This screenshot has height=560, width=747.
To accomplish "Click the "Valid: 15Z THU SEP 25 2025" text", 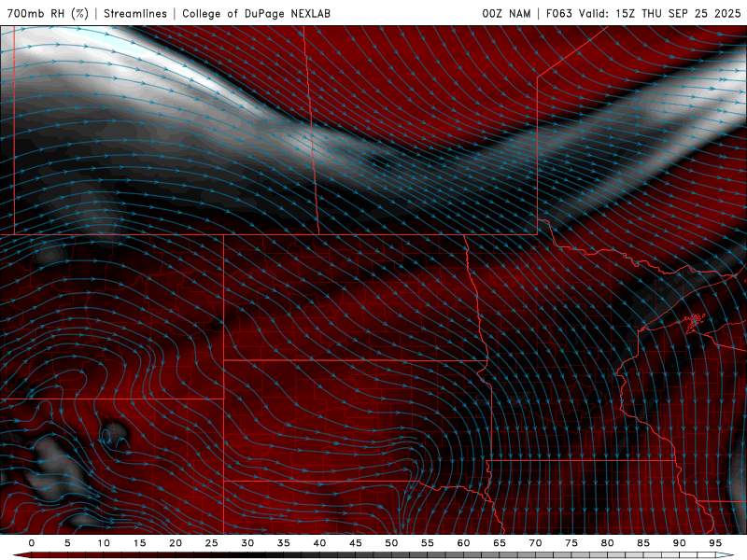I will click(660, 13).
